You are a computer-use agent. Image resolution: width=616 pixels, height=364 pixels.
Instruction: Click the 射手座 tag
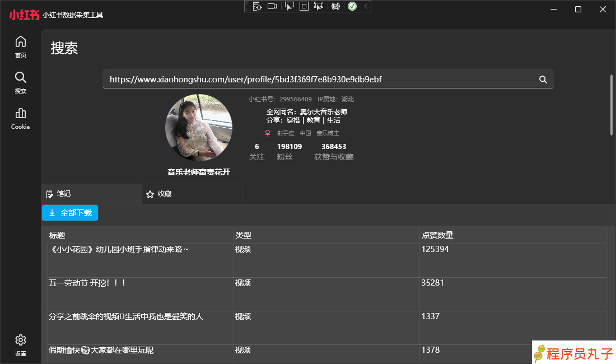click(286, 133)
